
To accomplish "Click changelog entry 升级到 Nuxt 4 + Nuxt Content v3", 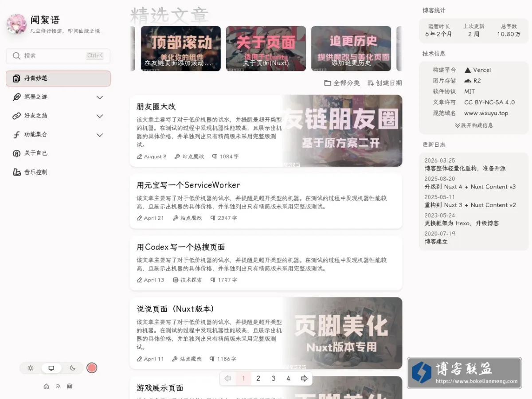I will click(x=470, y=187).
